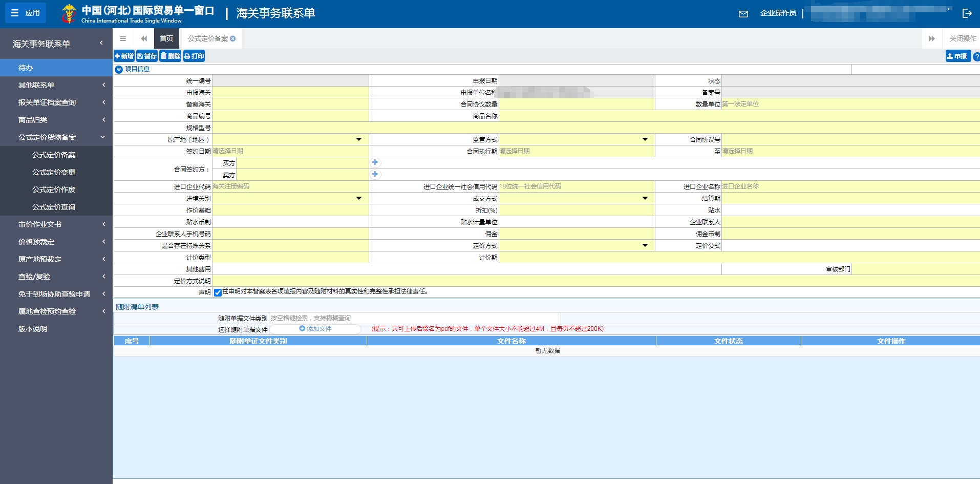Image resolution: width=980 pixels, height=484 pixels.
Task: Close the 公式定价备案 tab with x icon
Action: [233, 38]
